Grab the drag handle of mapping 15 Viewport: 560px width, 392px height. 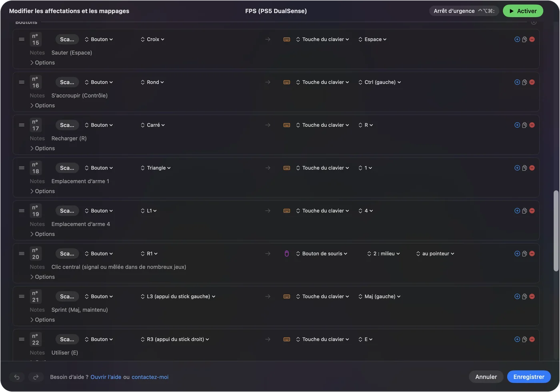point(22,39)
